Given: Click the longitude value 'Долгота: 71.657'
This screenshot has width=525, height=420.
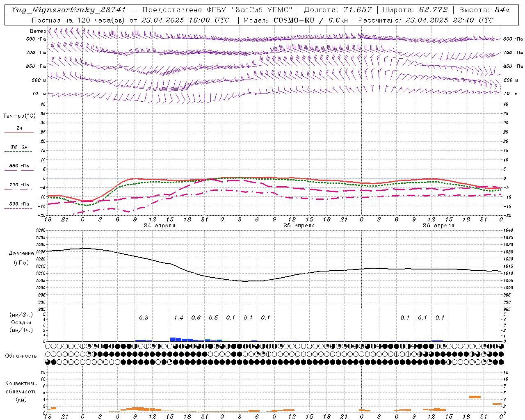Looking at the screenshot, I should (338, 10).
